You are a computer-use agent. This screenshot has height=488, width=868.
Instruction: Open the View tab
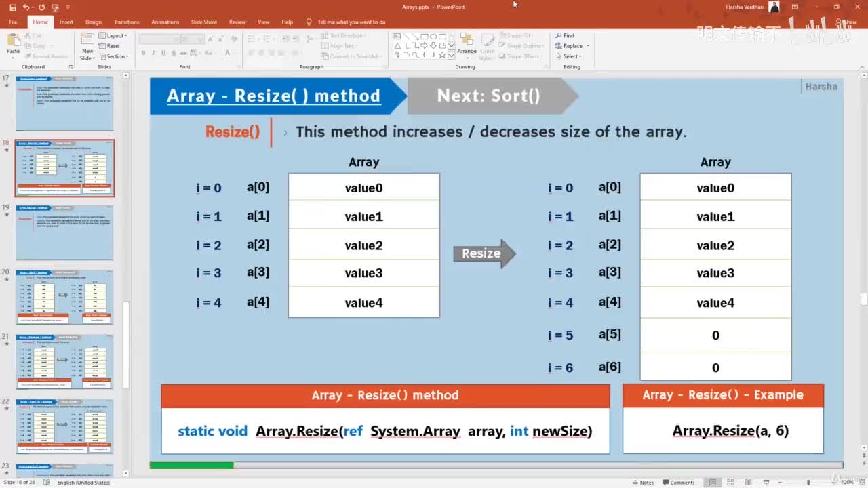(x=264, y=22)
